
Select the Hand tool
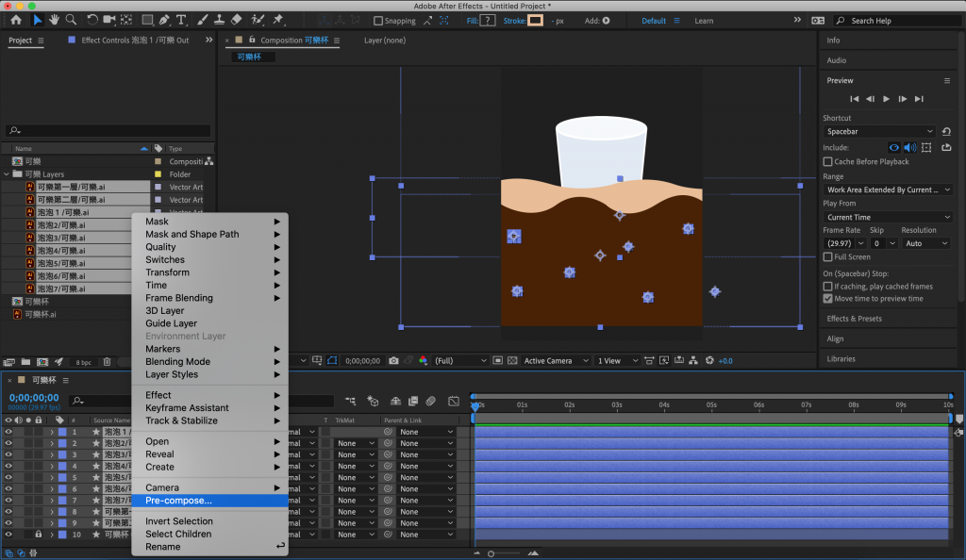(56, 20)
